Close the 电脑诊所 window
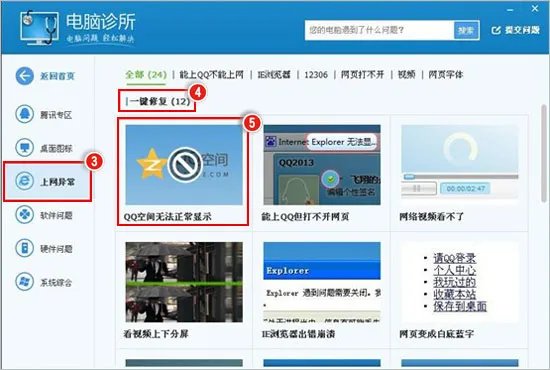The image size is (550, 370). click(535, 8)
